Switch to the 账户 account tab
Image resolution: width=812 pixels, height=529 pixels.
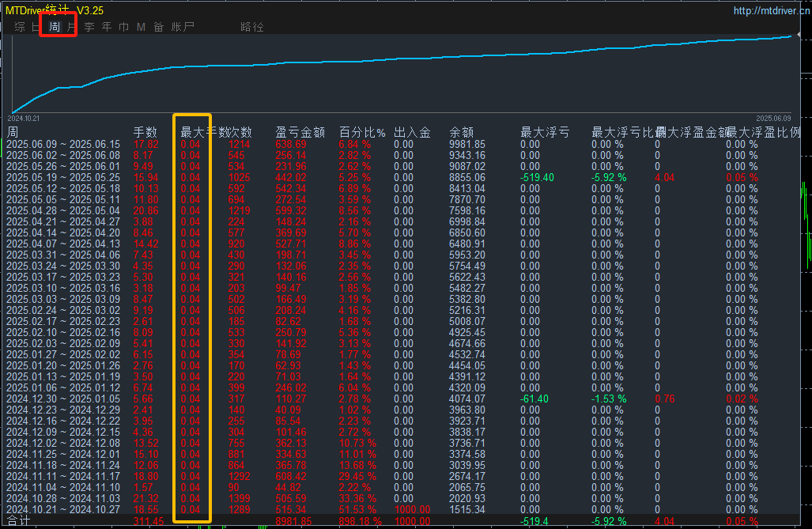pyautogui.click(x=183, y=27)
